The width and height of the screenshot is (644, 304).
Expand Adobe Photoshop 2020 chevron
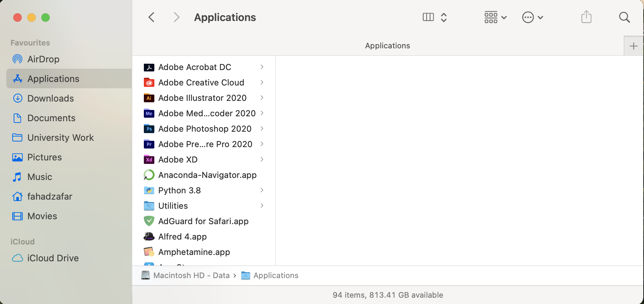click(262, 129)
